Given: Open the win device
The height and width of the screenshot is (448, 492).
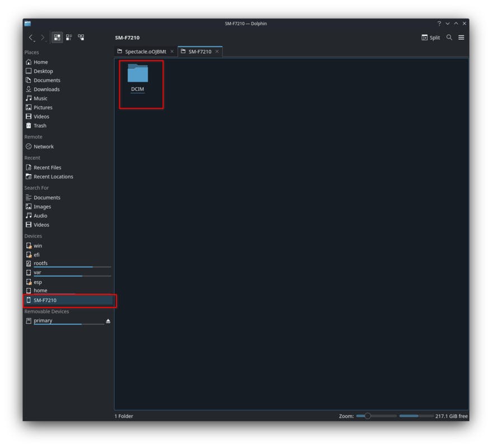Looking at the screenshot, I should click(x=68, y=246).
